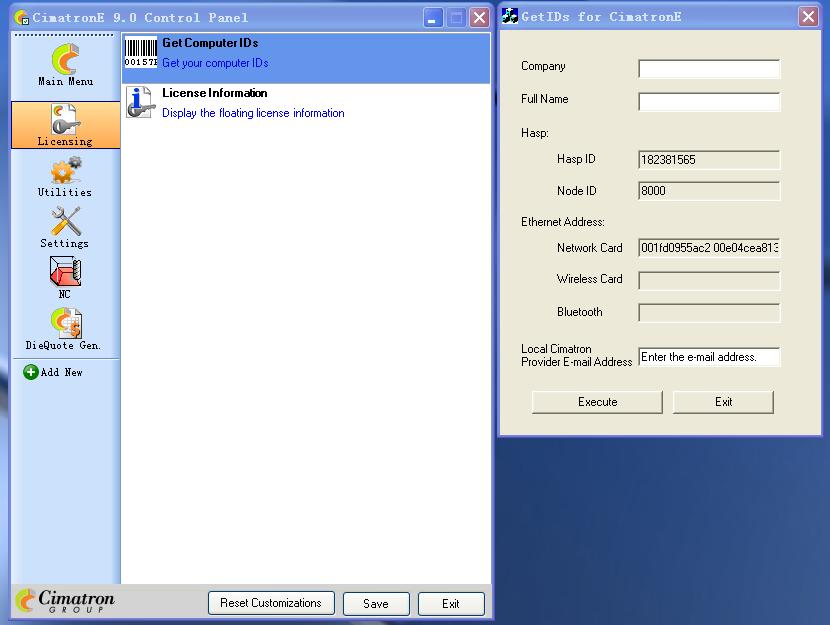
Task: Click the 'Hasp:' label
Action: 535,133
